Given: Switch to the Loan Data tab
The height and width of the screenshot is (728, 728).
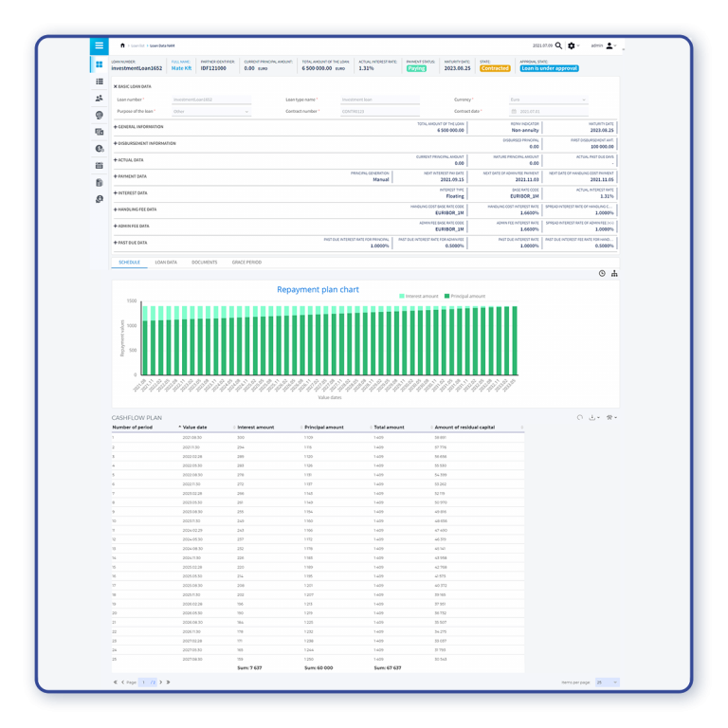Looking at the screenshot, I should [x=166, y=263].
